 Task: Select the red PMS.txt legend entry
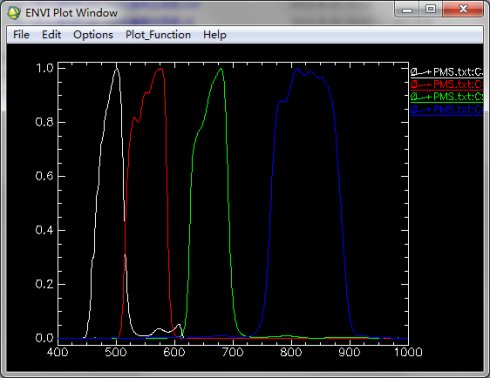click(x=447, y=84)
